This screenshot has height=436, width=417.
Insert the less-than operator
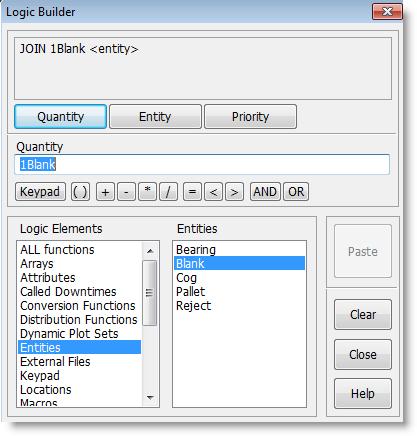[x=213, y=192]
